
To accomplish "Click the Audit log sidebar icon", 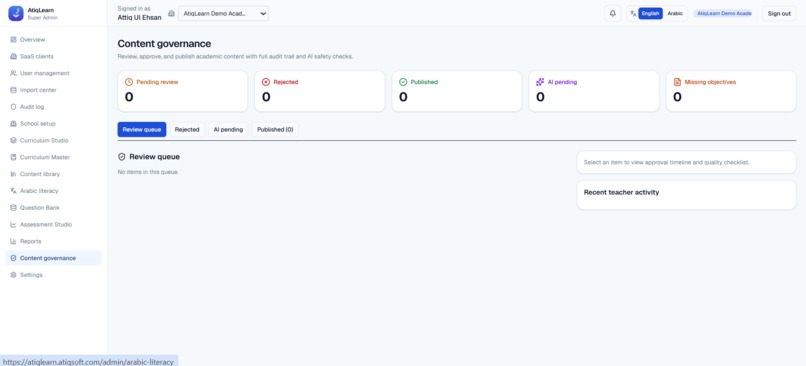I will (13, 107).
